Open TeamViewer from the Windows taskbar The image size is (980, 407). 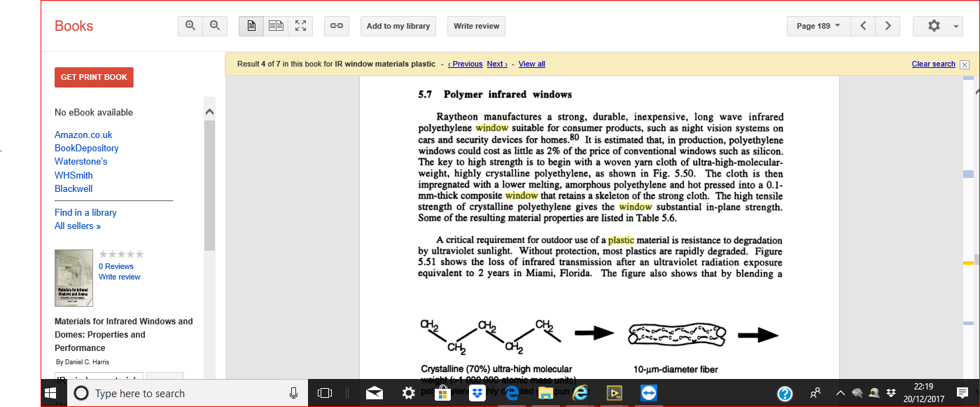pos(649,393)
